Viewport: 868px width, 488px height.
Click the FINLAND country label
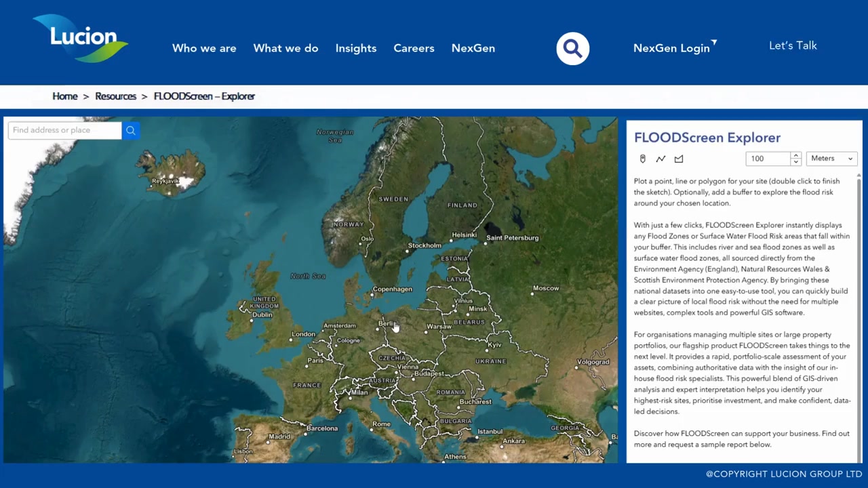[x=462, y=205]
